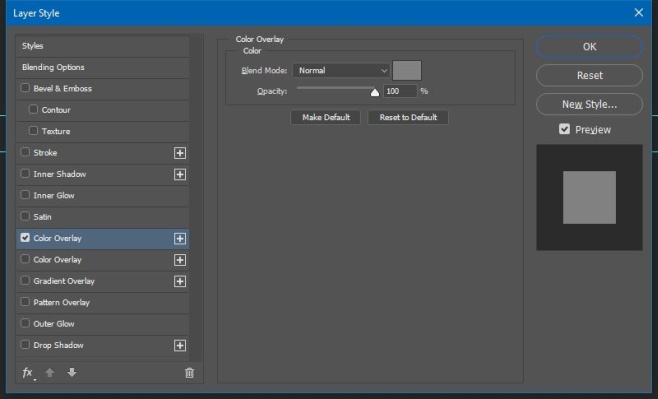658x399 pixels.
Task: Enable the Bevel & Emboss checkbox
Action: tap(25, 88)
